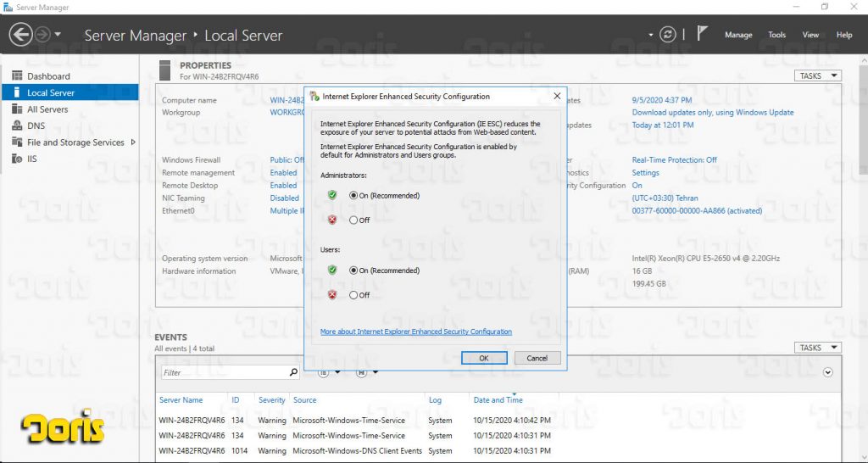Open More about IE Enhanced Security link

tap(415, 332)
